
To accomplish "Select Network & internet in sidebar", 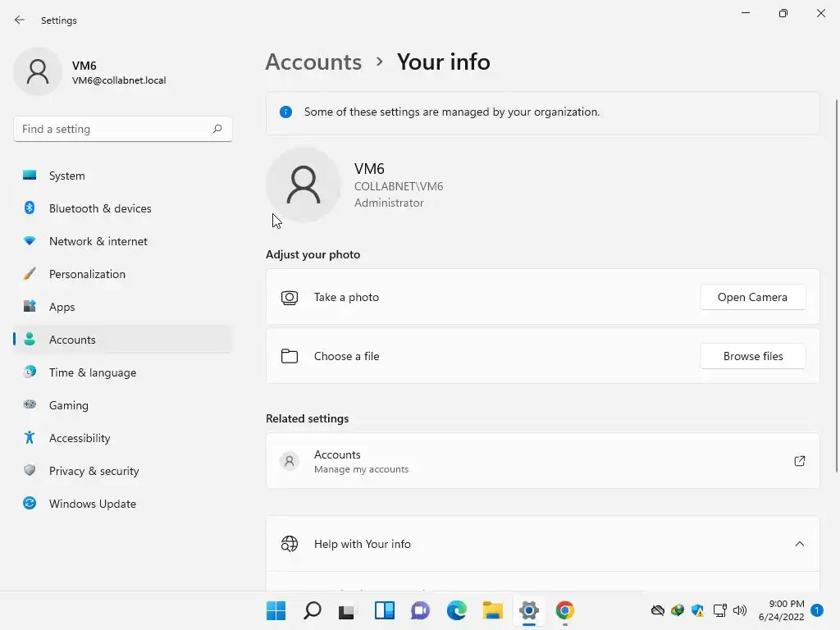I will (x=123, y=241).
